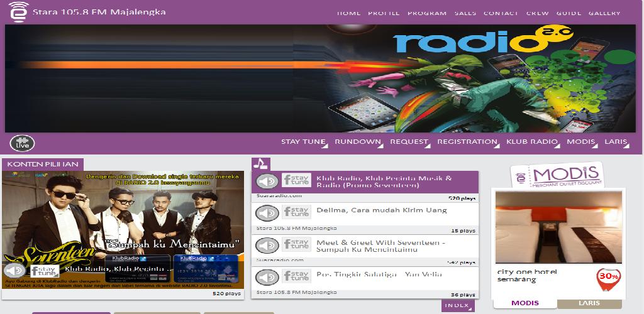Expand the LARIS submenu in purple bar
The image size is (644, 314).
click(617, 143)
